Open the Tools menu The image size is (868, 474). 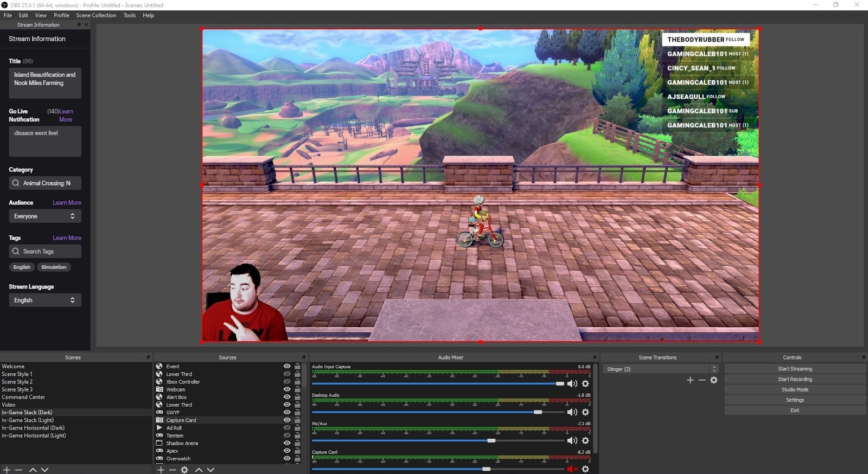coord(129,15)
